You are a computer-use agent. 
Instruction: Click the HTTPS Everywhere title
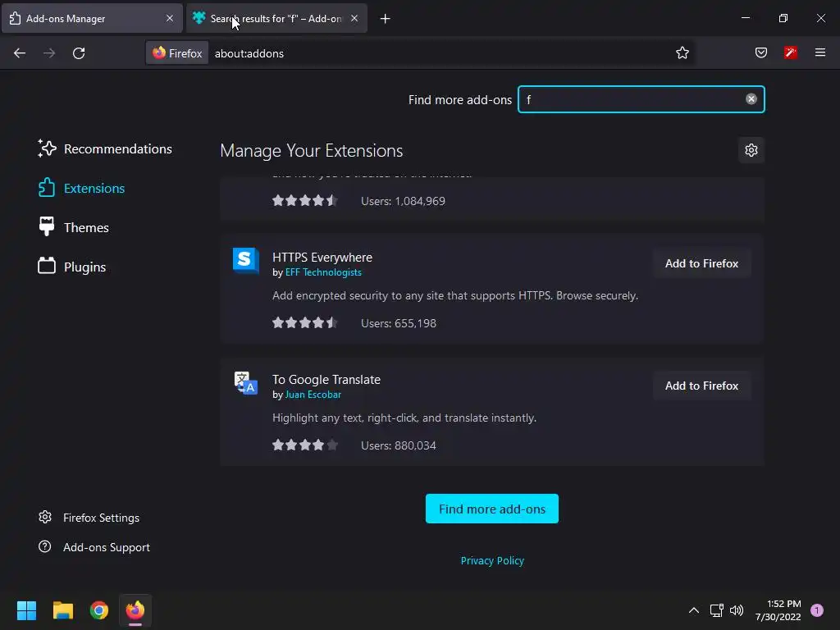(322, 257)
